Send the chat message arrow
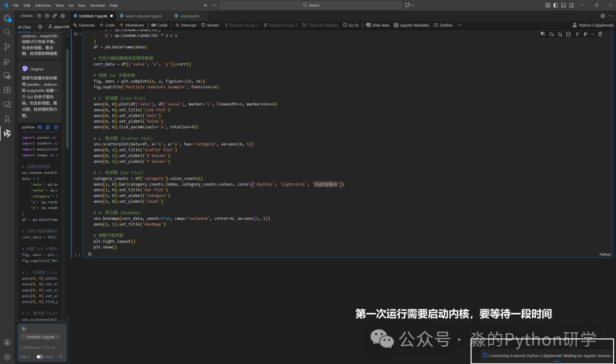Viewport: 616px width, 364px height. (60, 357)
